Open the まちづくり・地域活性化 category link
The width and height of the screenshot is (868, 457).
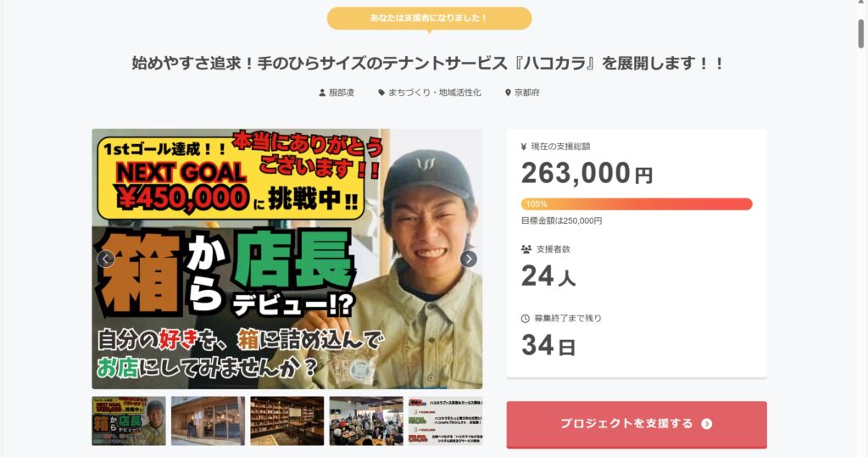(x=435, y=93)
